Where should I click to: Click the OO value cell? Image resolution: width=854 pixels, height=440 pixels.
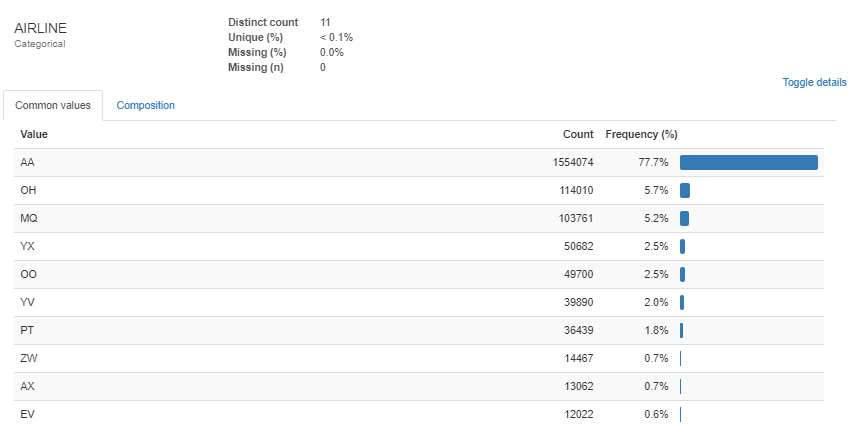click(29, 274)
